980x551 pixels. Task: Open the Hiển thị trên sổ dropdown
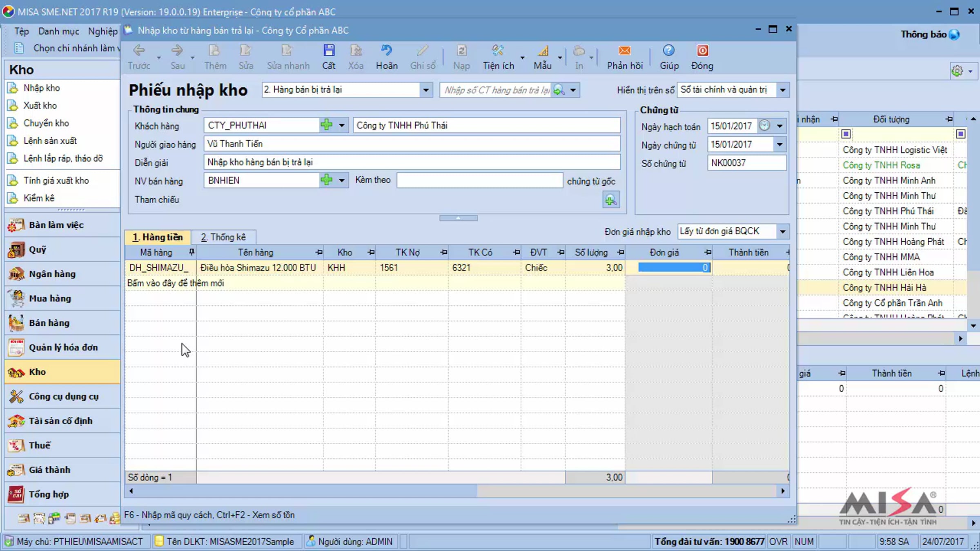(x=783, y=90)
